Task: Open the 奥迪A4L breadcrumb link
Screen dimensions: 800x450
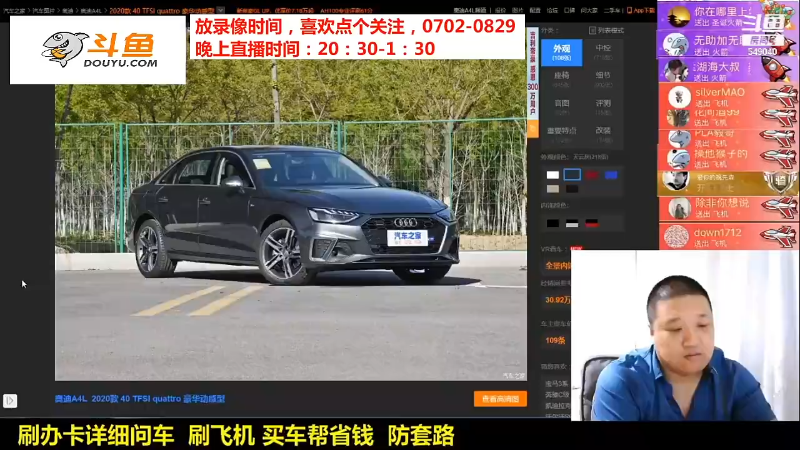Action: tap(91, 11)
